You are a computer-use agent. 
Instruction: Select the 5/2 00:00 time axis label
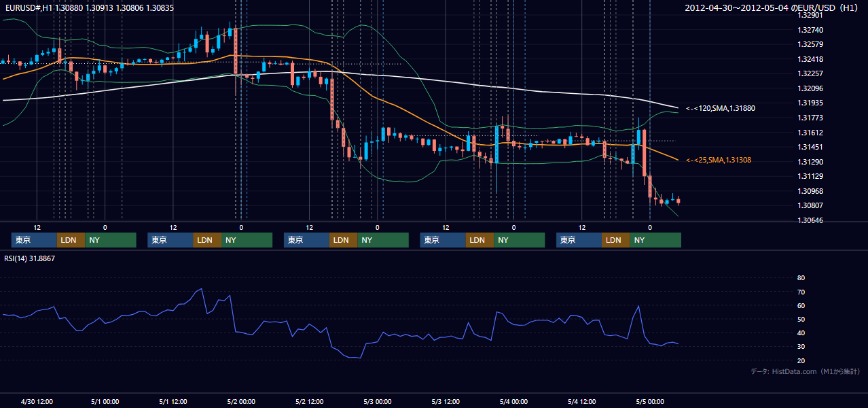tap(241, 401)
